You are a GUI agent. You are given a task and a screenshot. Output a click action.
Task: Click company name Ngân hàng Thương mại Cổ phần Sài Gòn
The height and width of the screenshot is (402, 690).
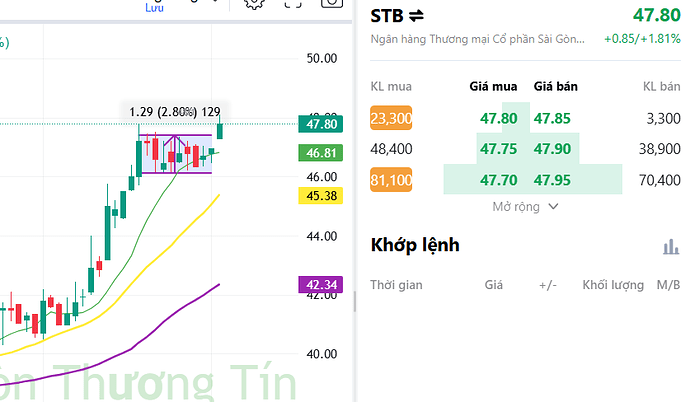pos(477,39)
